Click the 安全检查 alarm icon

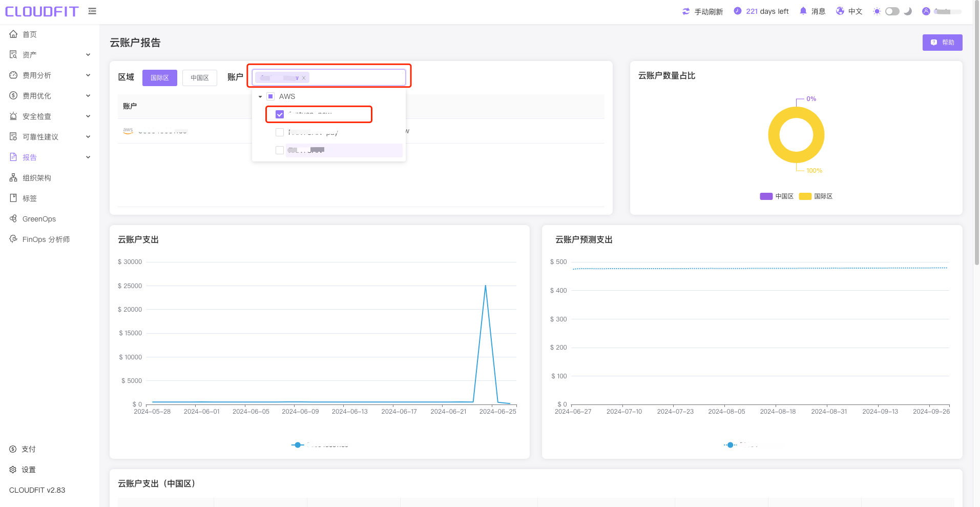pos(13,116)
